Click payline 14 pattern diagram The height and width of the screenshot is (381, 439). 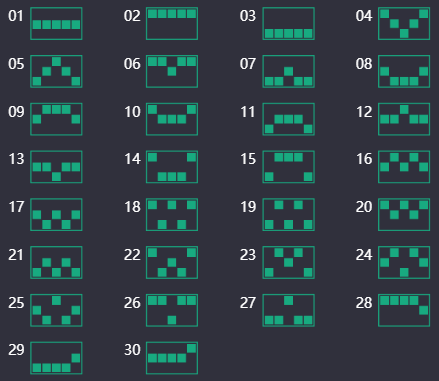pyautogui.click(x=172, y=167)
